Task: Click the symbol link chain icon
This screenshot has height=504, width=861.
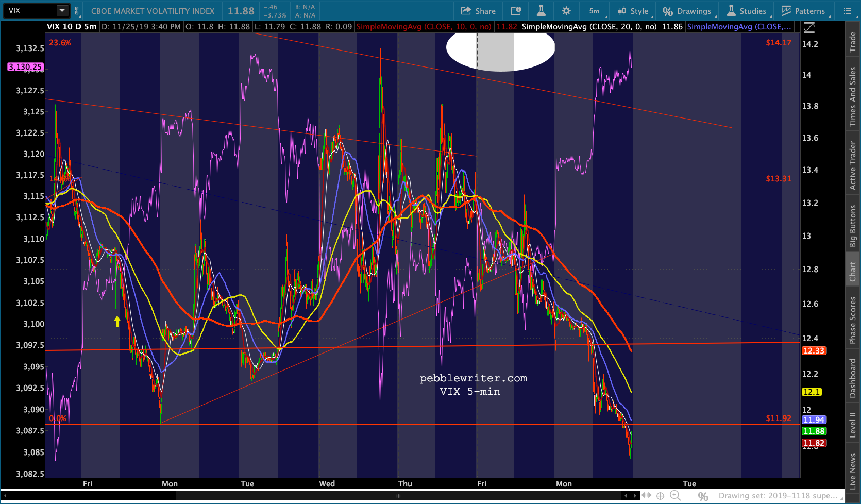Action: [77, 11]
